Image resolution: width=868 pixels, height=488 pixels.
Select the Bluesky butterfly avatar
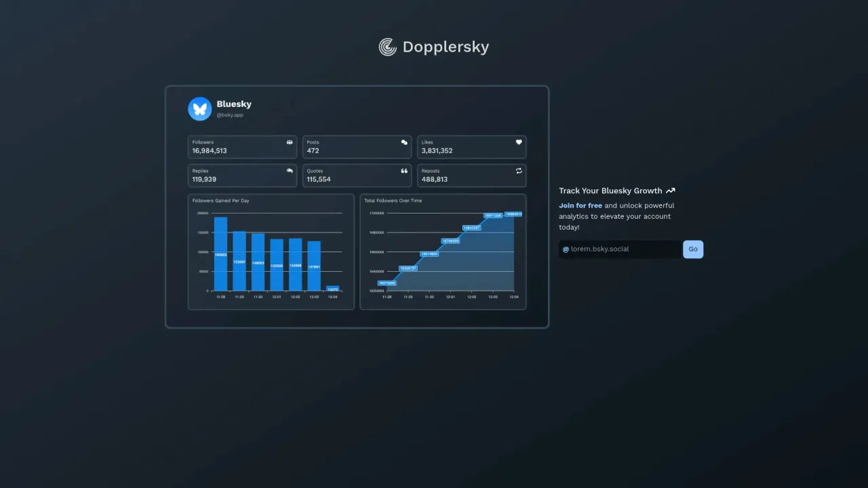pyautogui.click(x=199, y=108)
